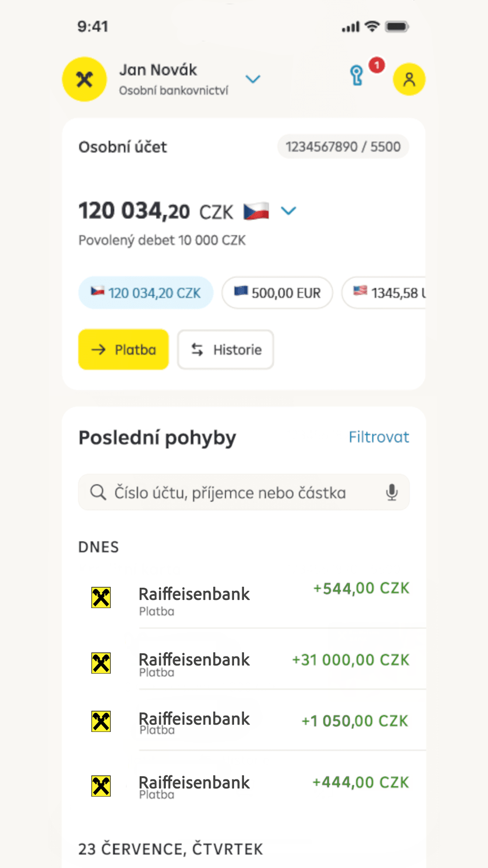This screenshot has height=868, width=488.
Task: Expand the currency balance dropdown chevron
Action: coord(288,211)
